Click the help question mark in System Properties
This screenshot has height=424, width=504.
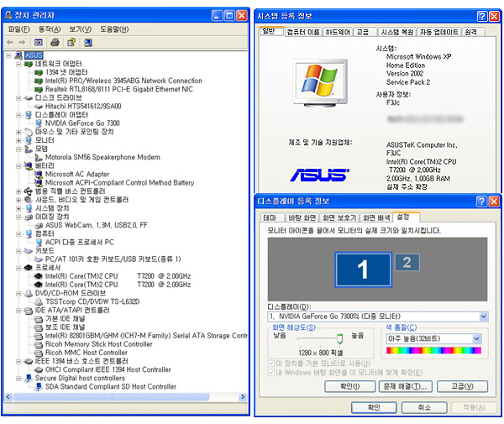(482, 16)
